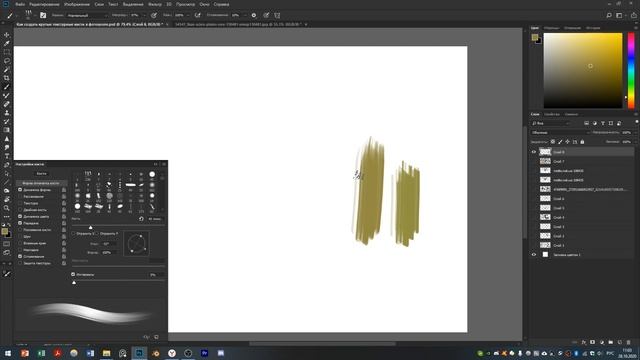Click the Кисти button in Brush Settings
The image size is (640, 360).
tap(41, 173)
